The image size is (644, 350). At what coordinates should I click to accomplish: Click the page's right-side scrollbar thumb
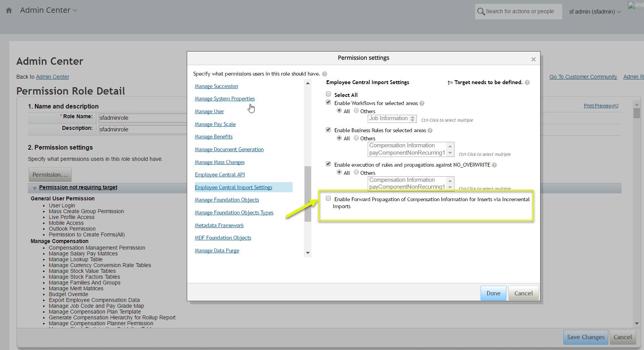tap(637, 113)
